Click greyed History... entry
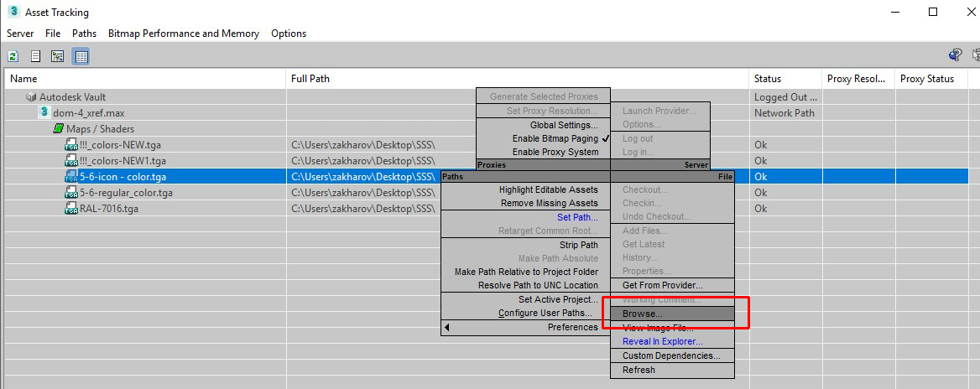This screenshot has width=980, height=389. coord(640,257)
